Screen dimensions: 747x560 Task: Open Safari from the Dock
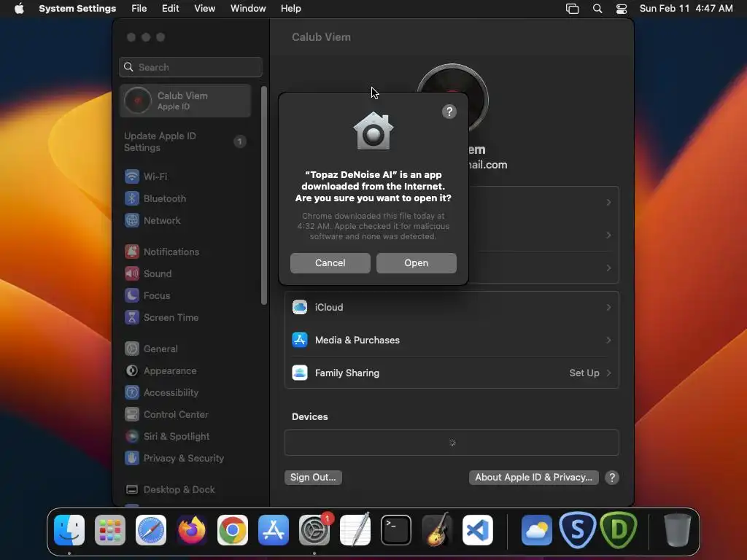click(x=151, y=530)
